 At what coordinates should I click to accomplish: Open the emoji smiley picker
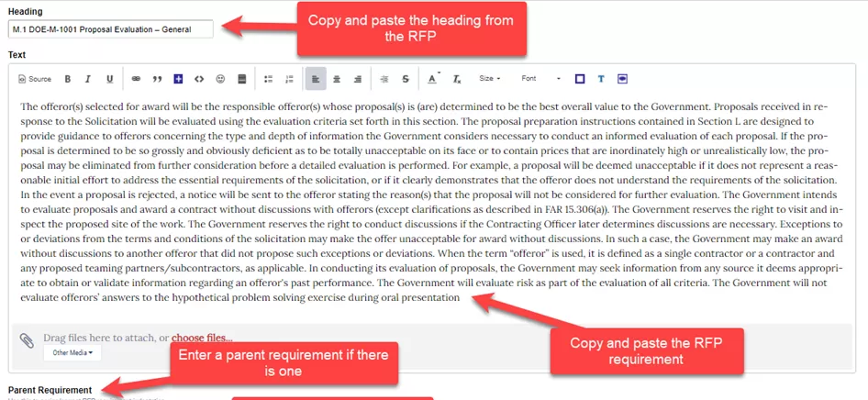pyautogui.click(x=220, y=79)
